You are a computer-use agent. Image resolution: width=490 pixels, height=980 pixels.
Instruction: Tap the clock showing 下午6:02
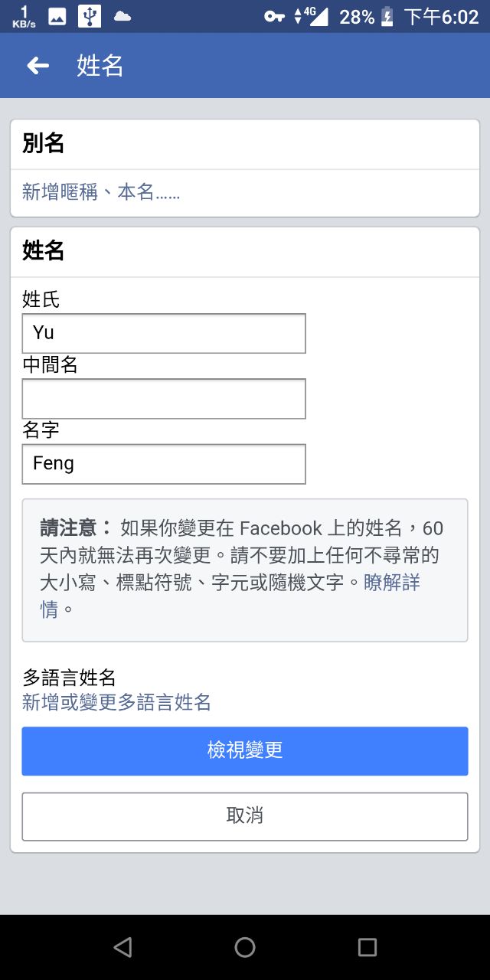(x=441, y=16)
